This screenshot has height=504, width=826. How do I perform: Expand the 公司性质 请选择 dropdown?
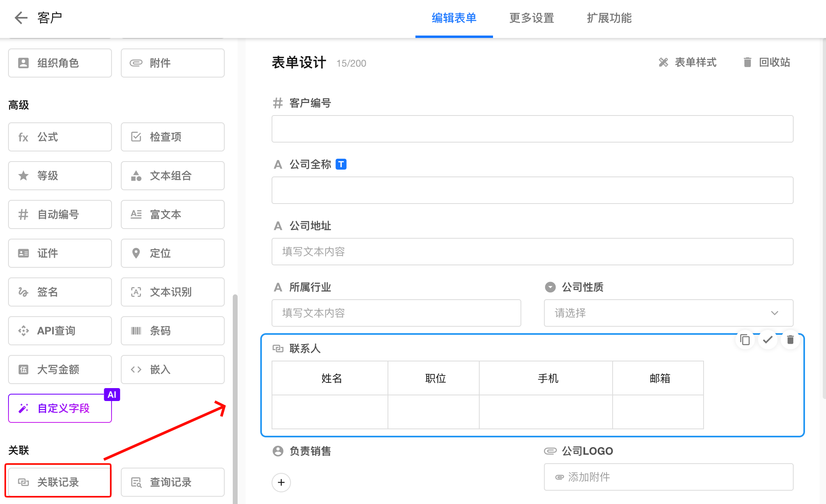pyautogui.click(x=668, y=313)
